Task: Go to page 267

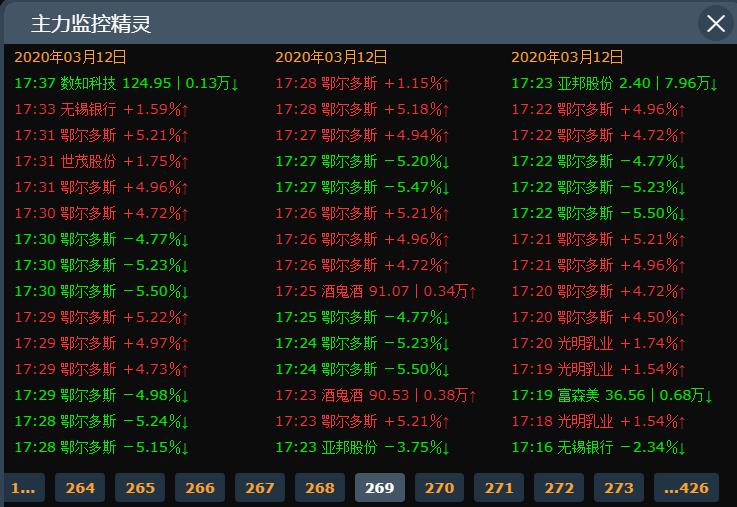Action: point(260,488)
